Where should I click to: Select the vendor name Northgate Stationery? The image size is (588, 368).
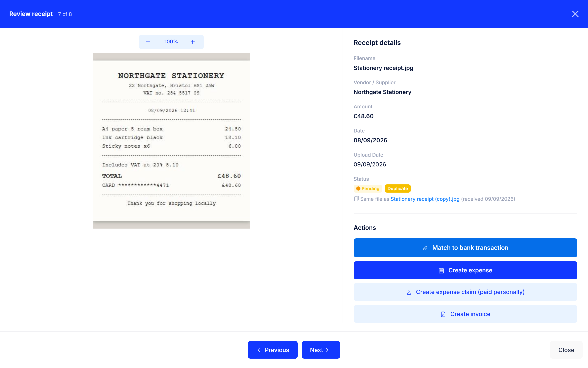(x=382, y=92)
